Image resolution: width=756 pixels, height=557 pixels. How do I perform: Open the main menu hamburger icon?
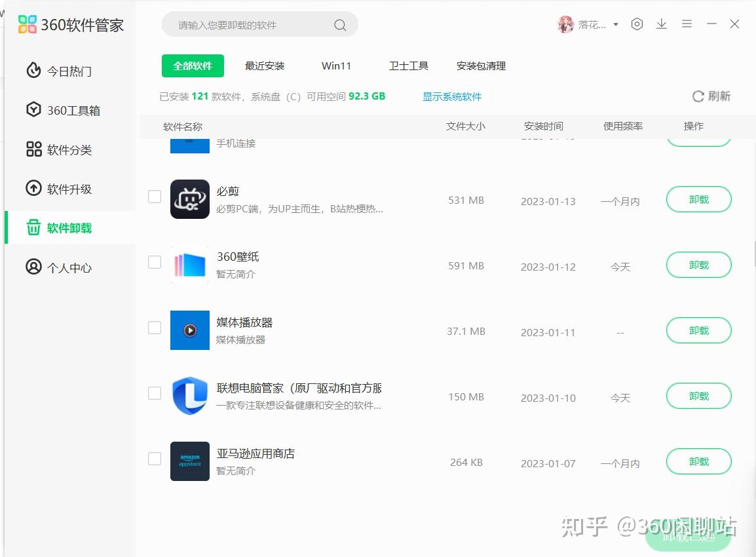point(687,24)
